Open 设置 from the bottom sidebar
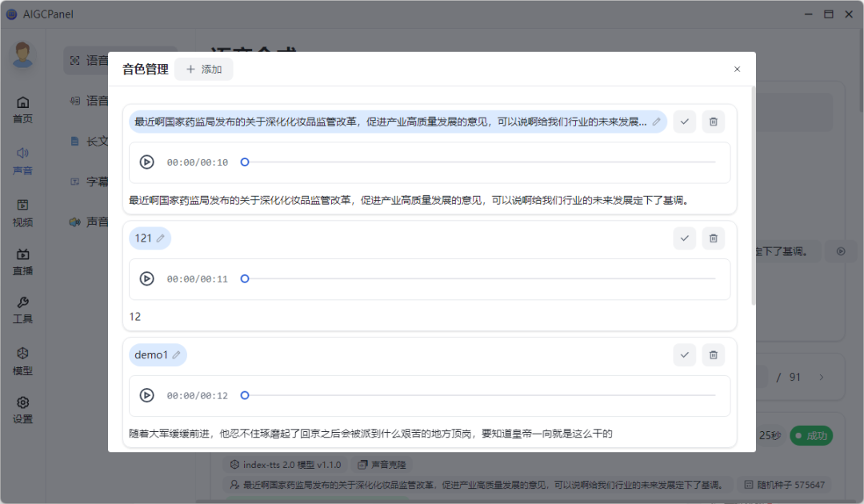This screenshot has width=864, height=504. point(22,409)
